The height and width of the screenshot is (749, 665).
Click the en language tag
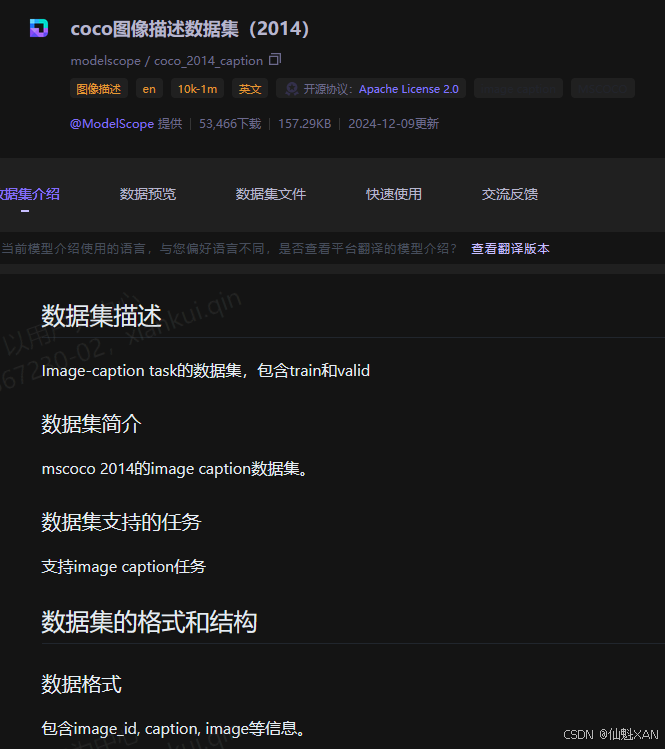coord(149,88)
